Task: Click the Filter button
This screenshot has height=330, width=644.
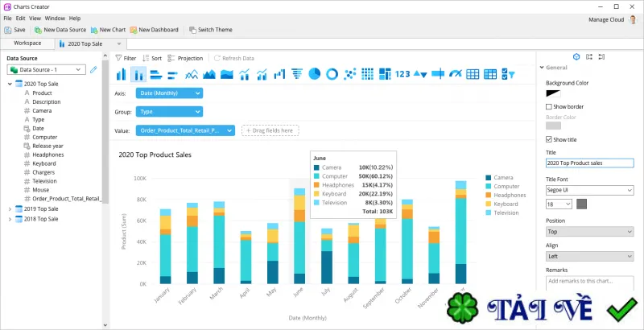Action: [126, 58]
